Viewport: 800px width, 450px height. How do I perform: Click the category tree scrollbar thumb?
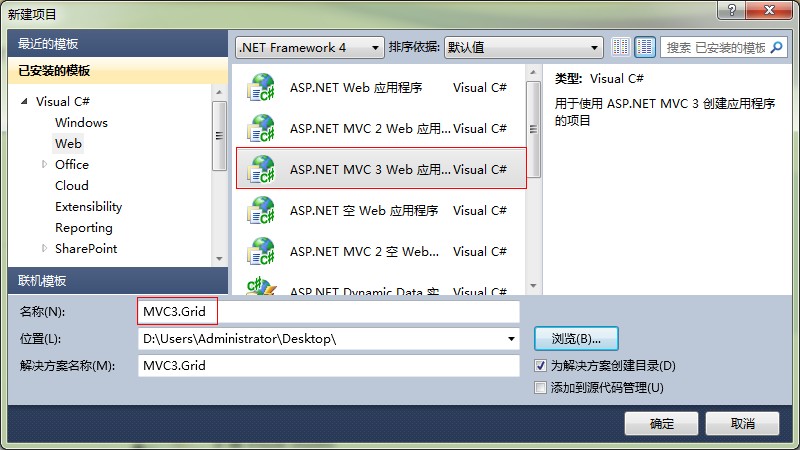tap(219, 136)
